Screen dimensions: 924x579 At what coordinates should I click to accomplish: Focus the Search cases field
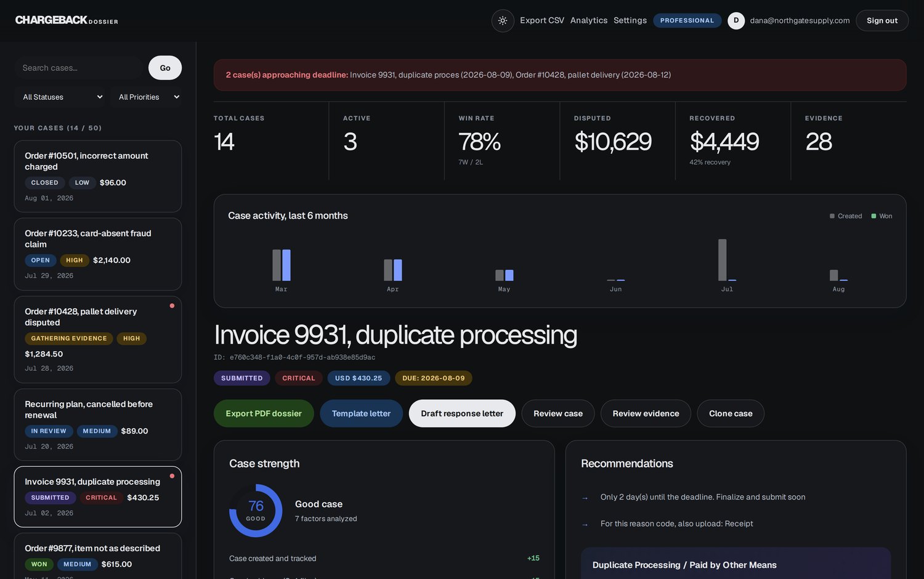tap(79, 68)
